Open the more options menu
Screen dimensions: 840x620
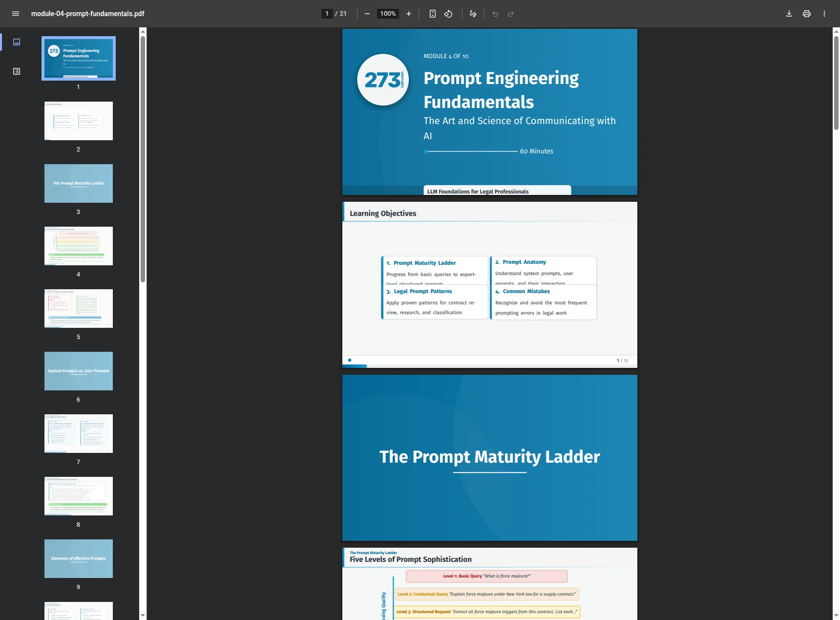point(824,14)
